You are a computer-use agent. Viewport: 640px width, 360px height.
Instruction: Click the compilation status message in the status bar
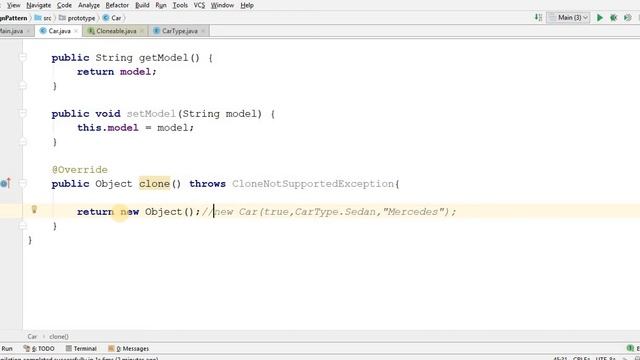coord(80,358)
